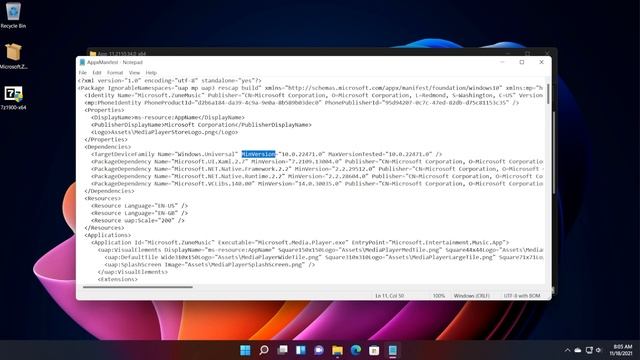Viewport: 640px width, 360px height.
Task: Click the <Dependencies> opening tag line
Action: point(108,147)
